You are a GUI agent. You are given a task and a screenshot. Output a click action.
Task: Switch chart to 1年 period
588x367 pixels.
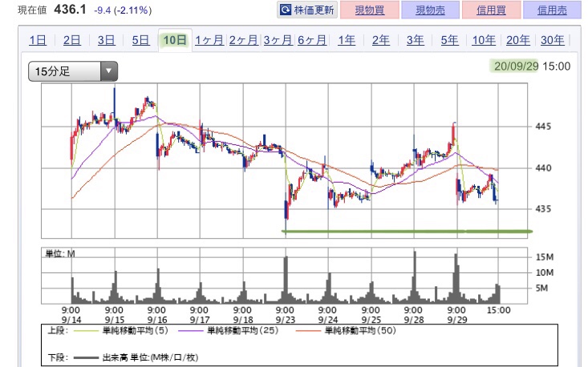tap(347, 40)
